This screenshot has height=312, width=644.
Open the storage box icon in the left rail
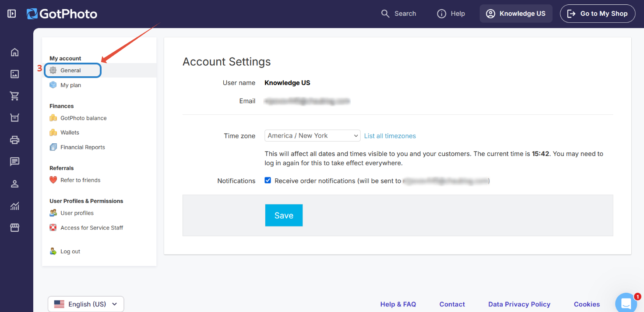(x=15, y=118)
